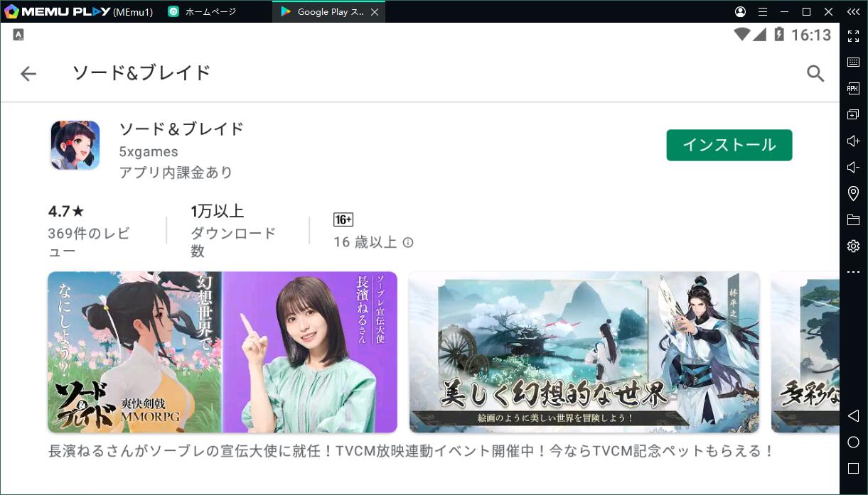Viewport: 868px width, 495px height.
Task: Toggle fullscreen from the MEmu sidebar
Action: pyautogui.click(x=853, y=36)
